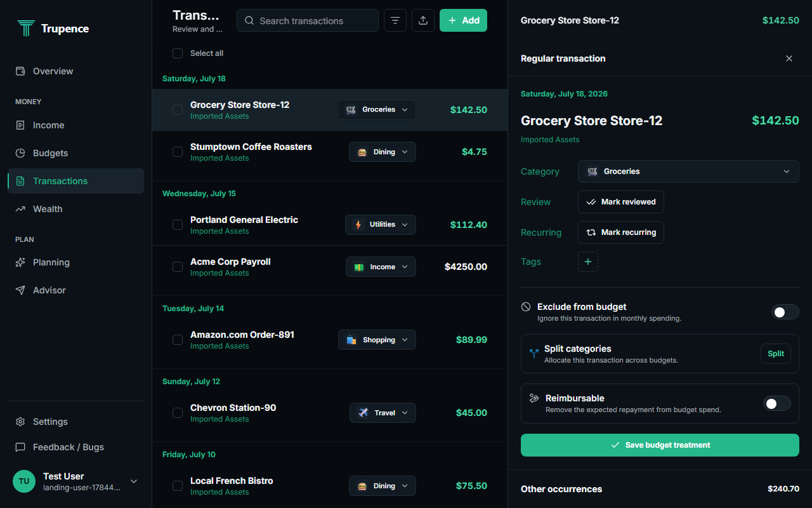Click the Split button

pos(776,354)
